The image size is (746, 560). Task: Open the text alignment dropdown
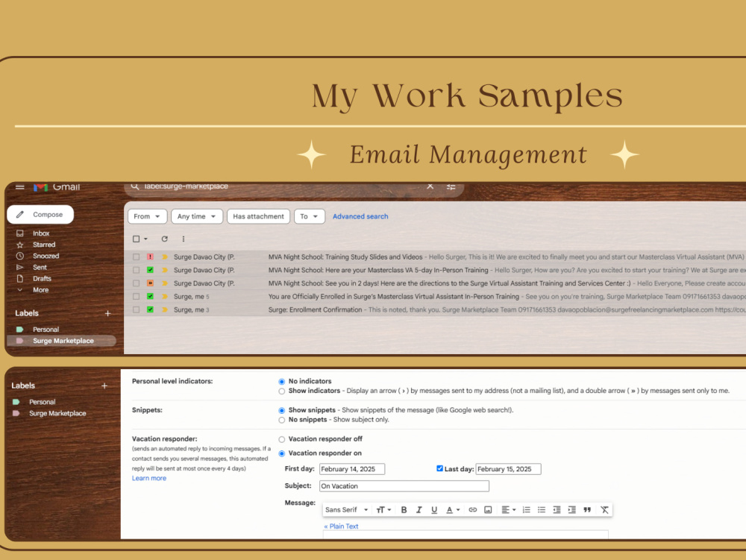(x=508, y=510)
